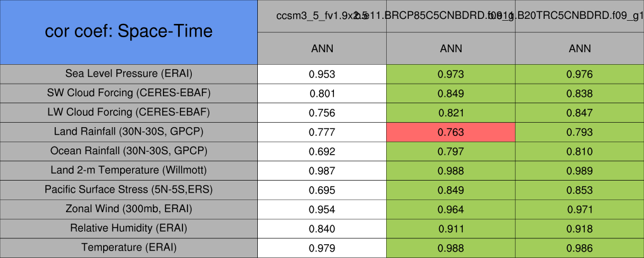Select the cell with value 0.918
Viewport: 644px width, 258px height.
tap(579, 228)
